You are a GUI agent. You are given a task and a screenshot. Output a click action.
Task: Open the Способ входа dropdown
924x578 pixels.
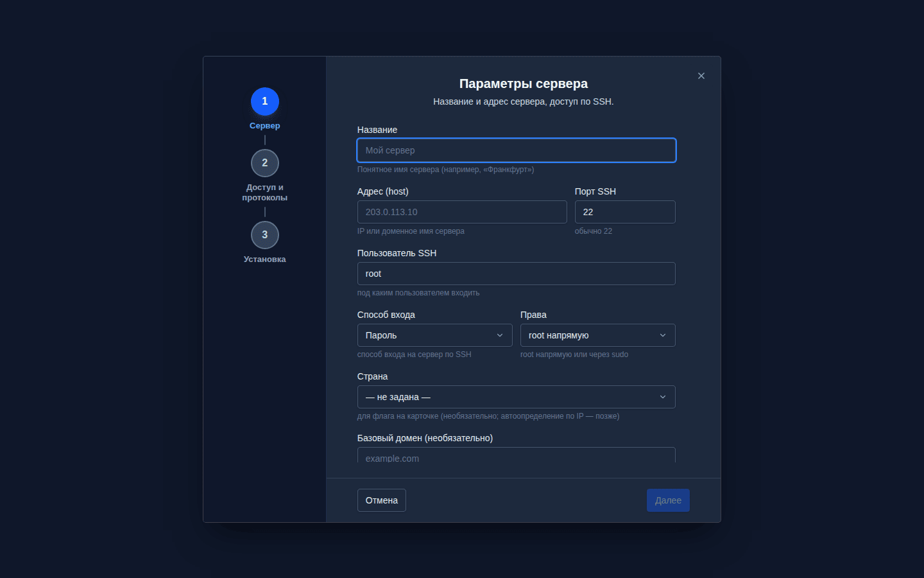[435, 335]
